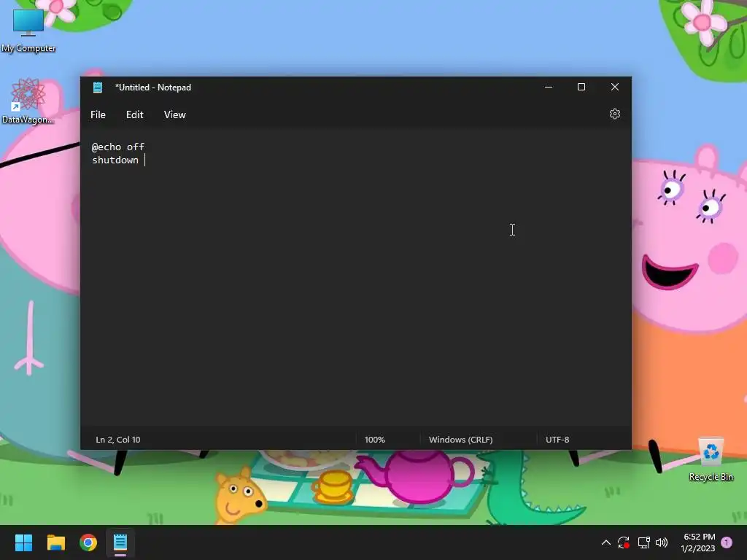
Task: Select the Notepad taskbar icon
Action: pos(120,542)
